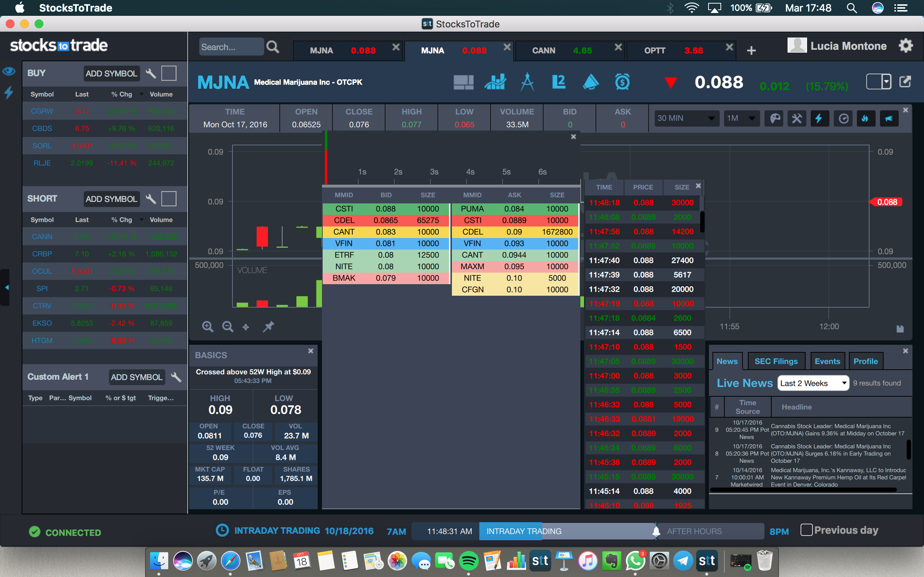Image resolution: width=924 pixels, height=577 pixels.
Task: Click the symbol Search field
Action: point(230,47)
